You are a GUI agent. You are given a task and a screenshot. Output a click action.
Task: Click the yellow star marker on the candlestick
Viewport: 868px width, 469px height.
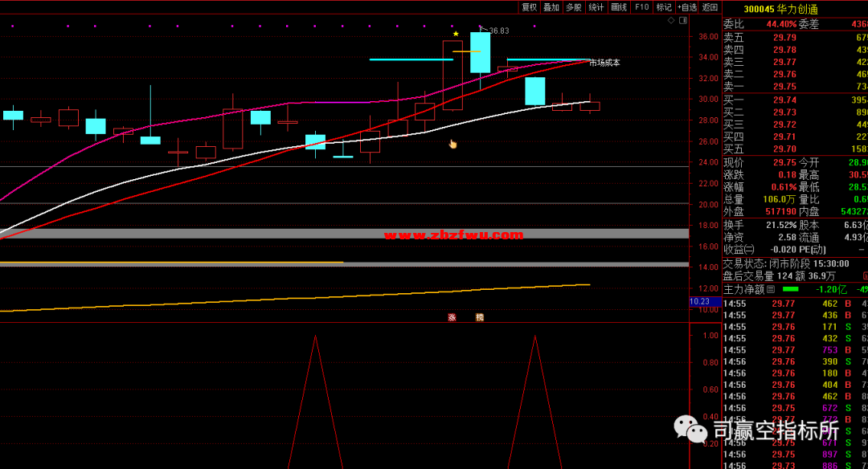tap(456, 35)
